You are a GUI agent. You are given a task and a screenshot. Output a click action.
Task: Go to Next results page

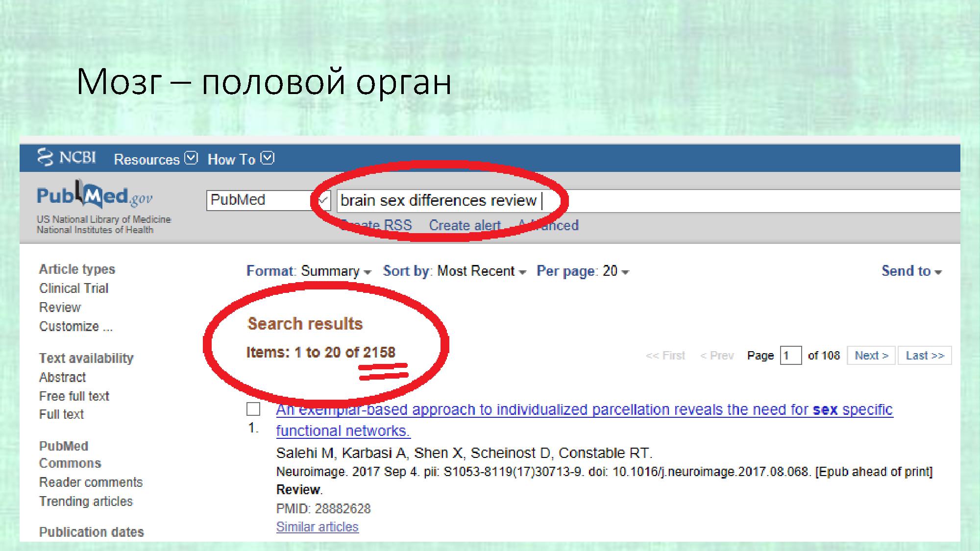pos(871,356)
